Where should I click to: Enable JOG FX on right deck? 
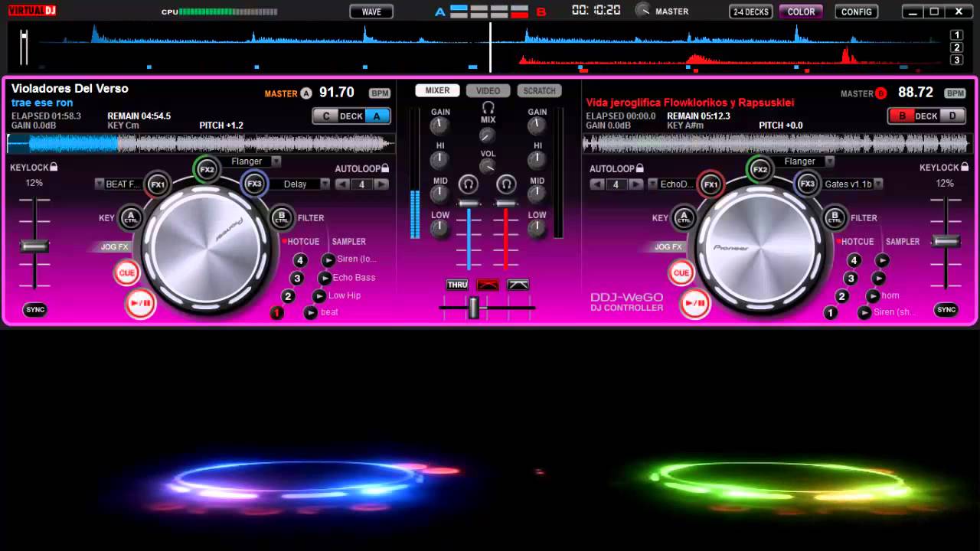click(x=668, y=247)
